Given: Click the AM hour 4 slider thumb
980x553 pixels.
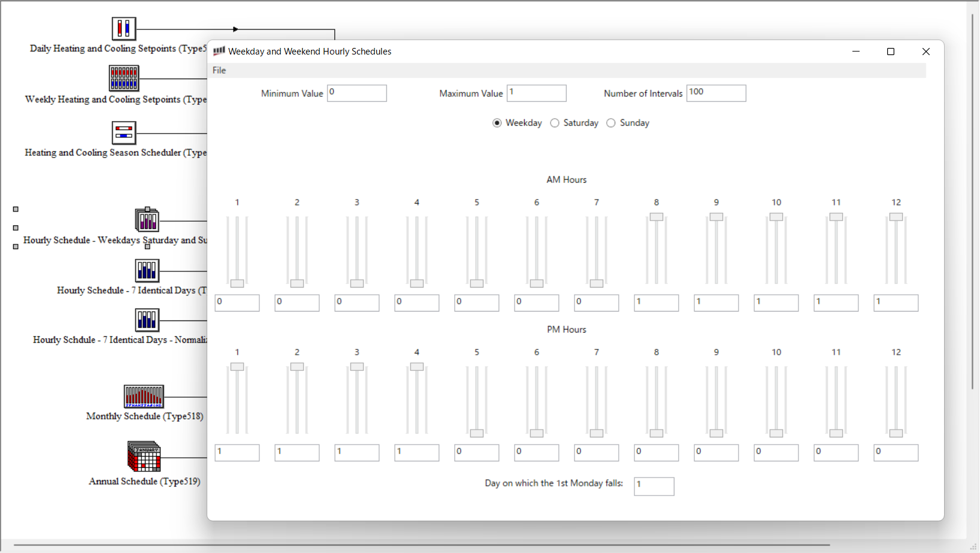Looking at the screenshot, I should tap(417, 283).
